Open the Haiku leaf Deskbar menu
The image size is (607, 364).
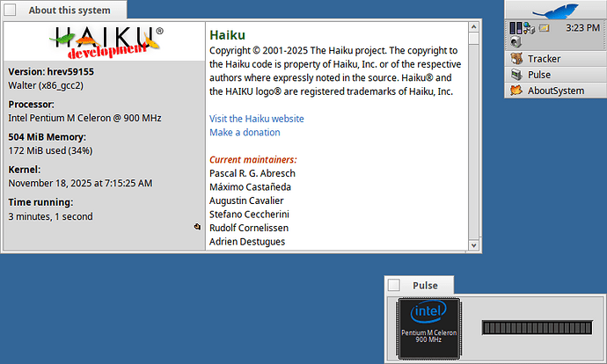click(x=554, y=11)
